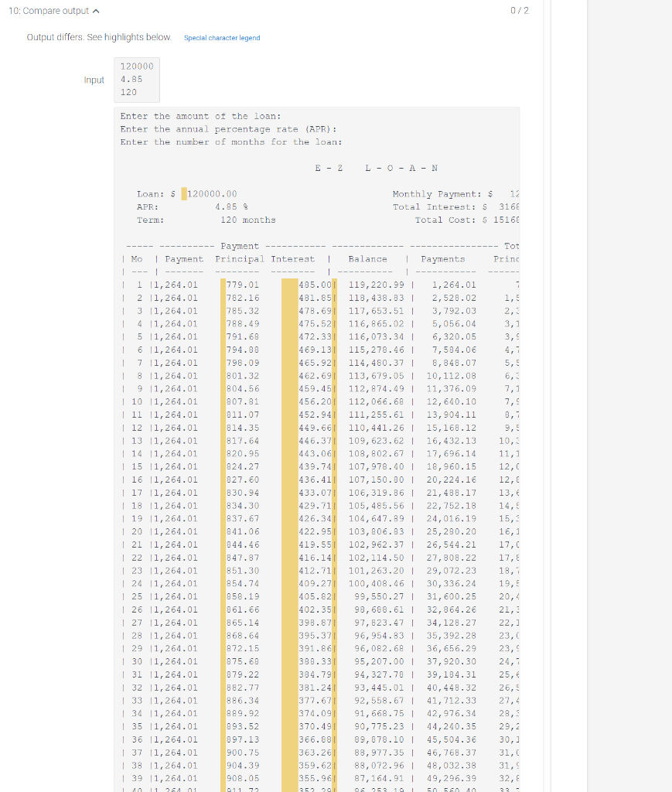
Task: Click the "0 / 2" score indicator
Action: pos(518,11)
